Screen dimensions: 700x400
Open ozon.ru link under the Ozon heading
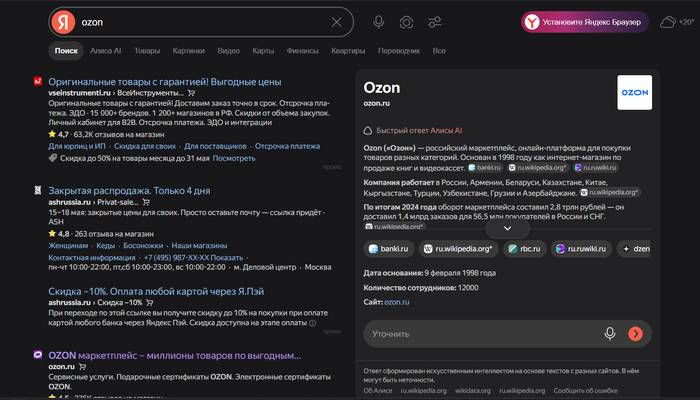click(x=376, y=103)
